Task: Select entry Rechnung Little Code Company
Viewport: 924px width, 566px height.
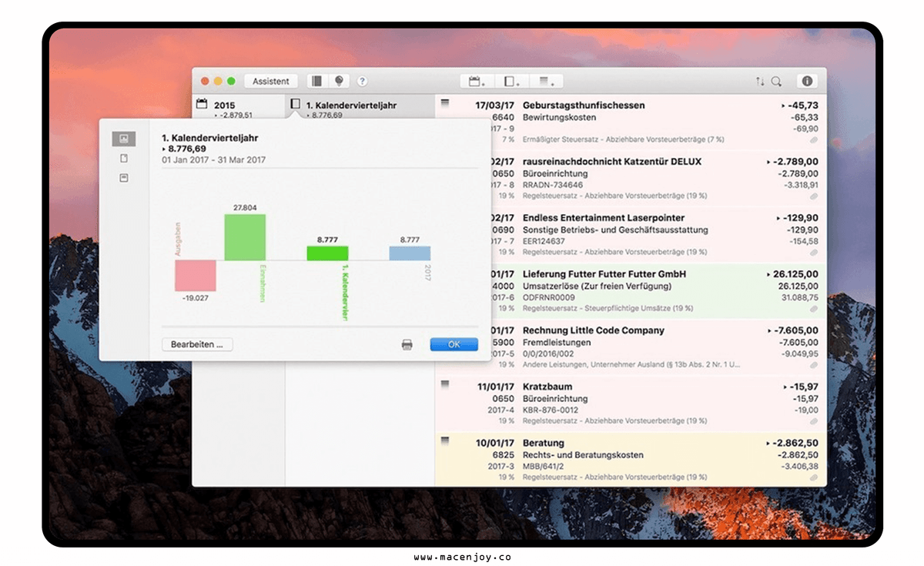Action: tap(593, 330)
